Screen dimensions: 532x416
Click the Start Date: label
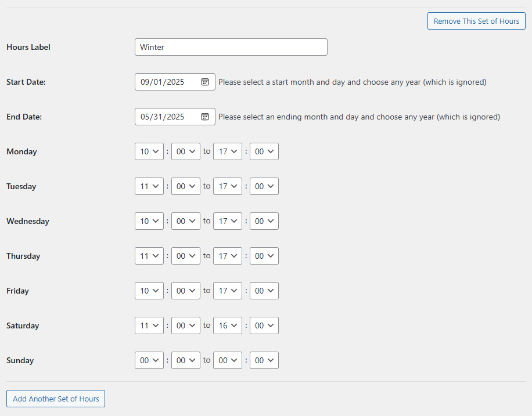26,82
